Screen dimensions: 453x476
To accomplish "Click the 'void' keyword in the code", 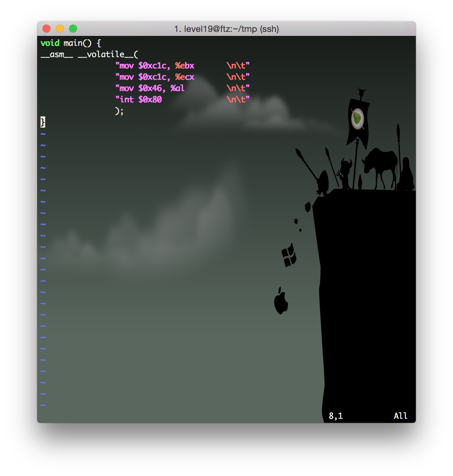I will (50, 43).
